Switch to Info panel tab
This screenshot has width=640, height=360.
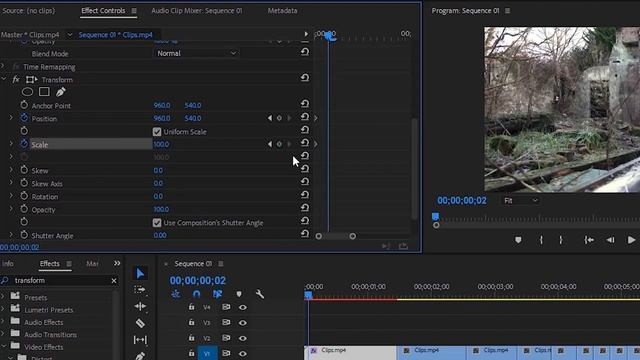(7, 264)
